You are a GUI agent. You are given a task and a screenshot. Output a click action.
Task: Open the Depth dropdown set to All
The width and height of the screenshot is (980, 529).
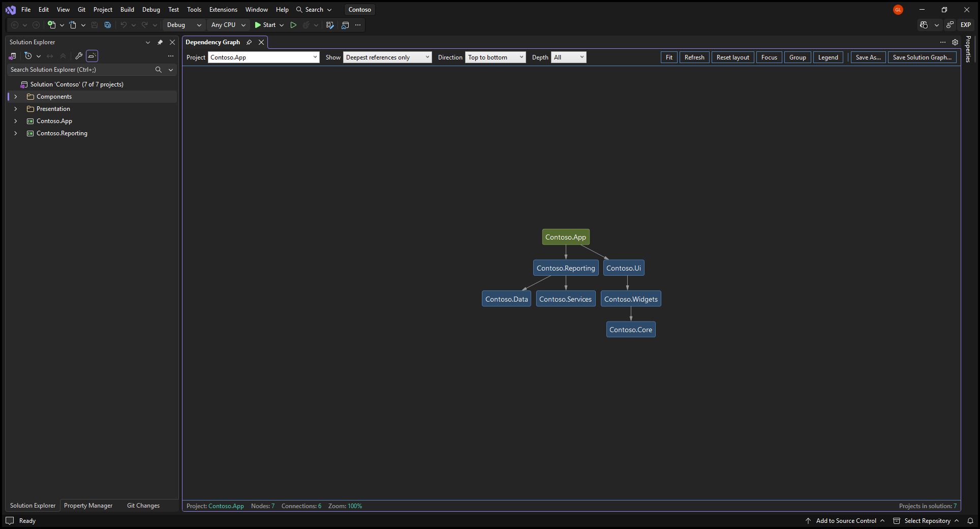(569, 57)
